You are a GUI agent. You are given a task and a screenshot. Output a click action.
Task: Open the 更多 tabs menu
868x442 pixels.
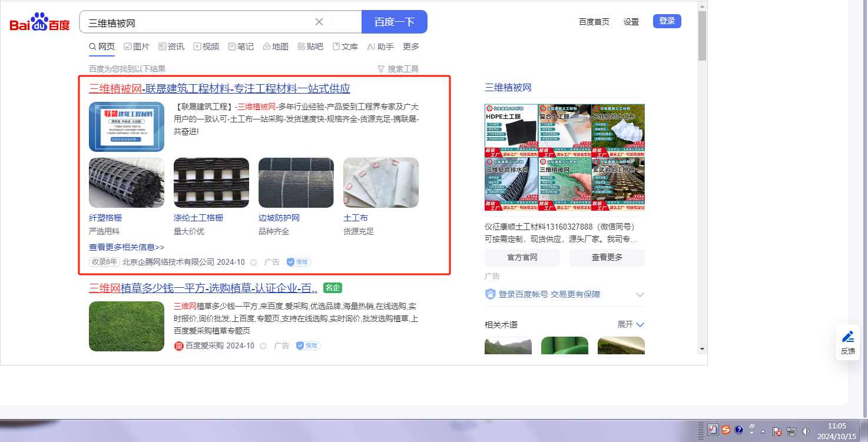(x=411, y=46)
